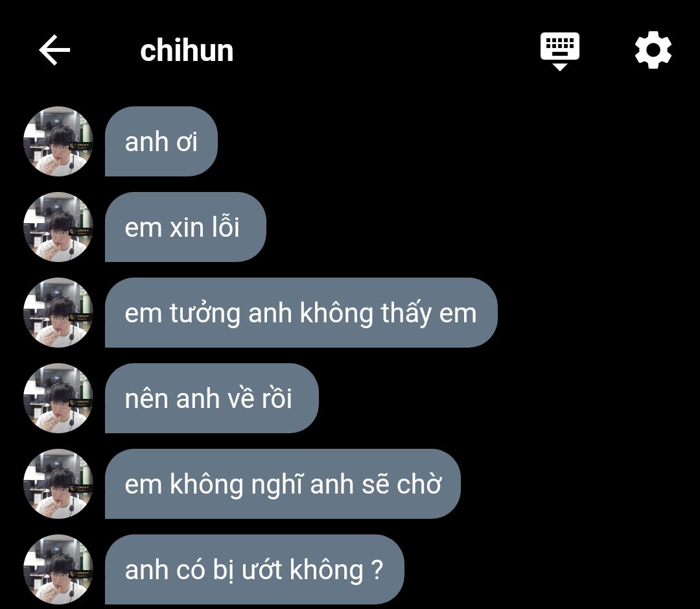Select the "nên anh về rồi" bubble
This screenshot has width=700, height=609.
tap(211, 398)
